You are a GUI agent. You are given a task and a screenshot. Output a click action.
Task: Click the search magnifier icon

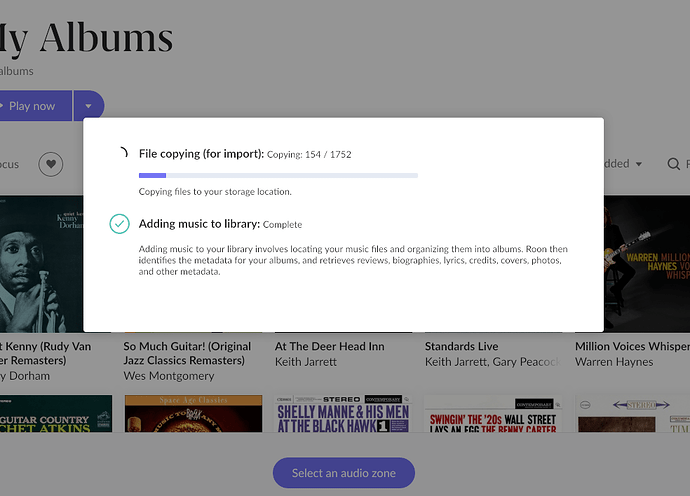[673, 164]
